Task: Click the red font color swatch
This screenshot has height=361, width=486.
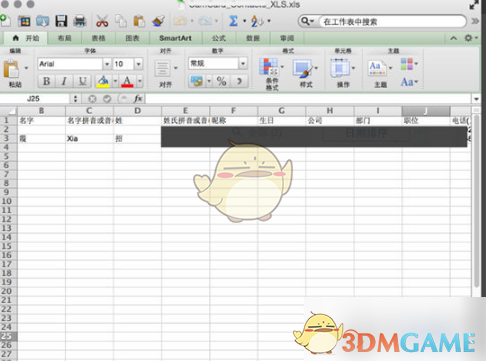Action: pyautogui.click(x=127, y=81)
